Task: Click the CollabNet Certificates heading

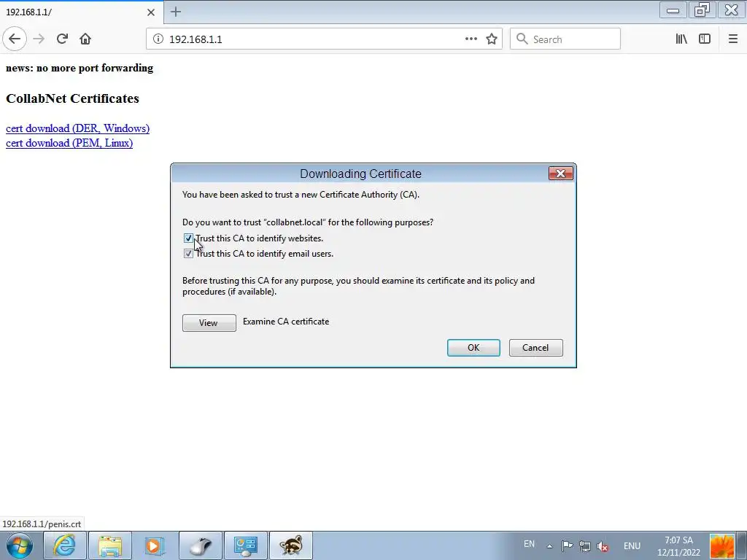Action: (72, 98)
